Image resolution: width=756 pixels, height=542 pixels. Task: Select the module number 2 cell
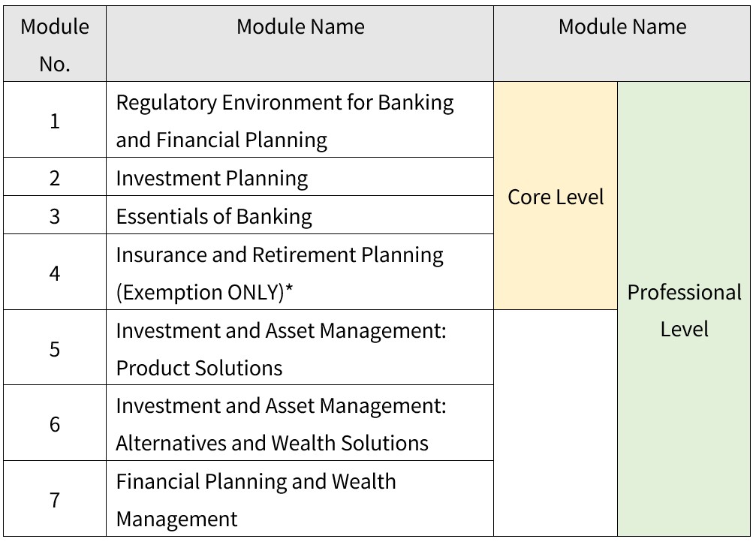point(54,178)
